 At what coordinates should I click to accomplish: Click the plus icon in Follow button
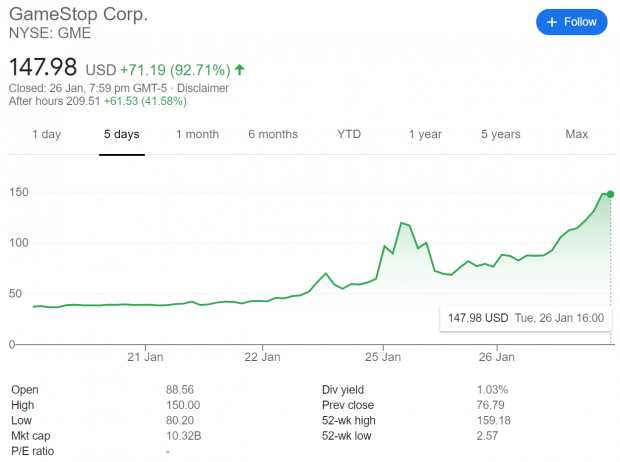click(x=552, y=22)
